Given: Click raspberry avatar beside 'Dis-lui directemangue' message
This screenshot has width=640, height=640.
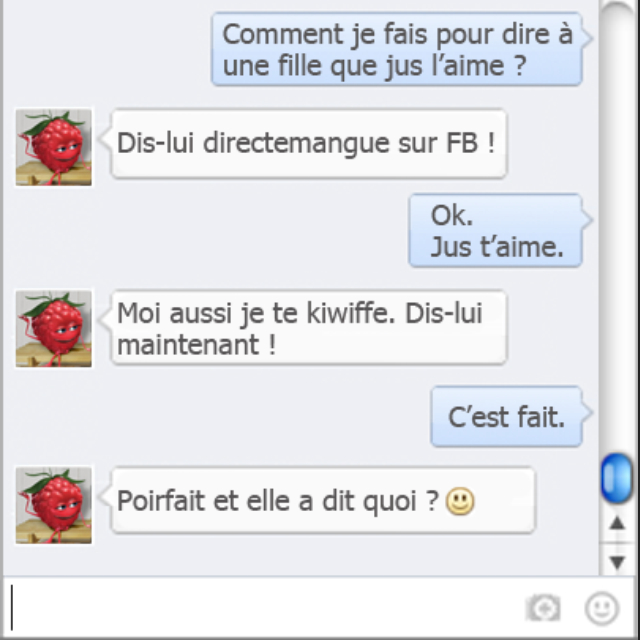Looking at the screenshot, I should pyautogui.click(x=53, y=148).
